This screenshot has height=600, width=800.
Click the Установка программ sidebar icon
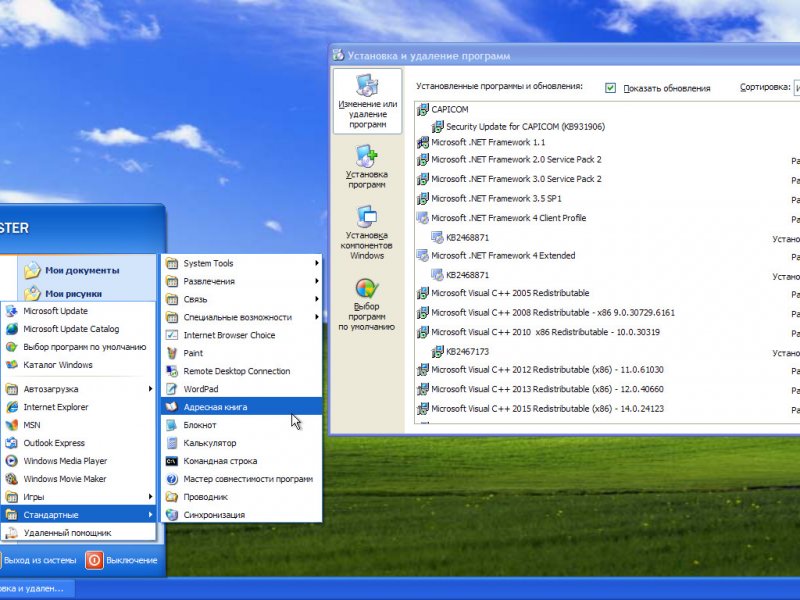(x=367, y=156)
